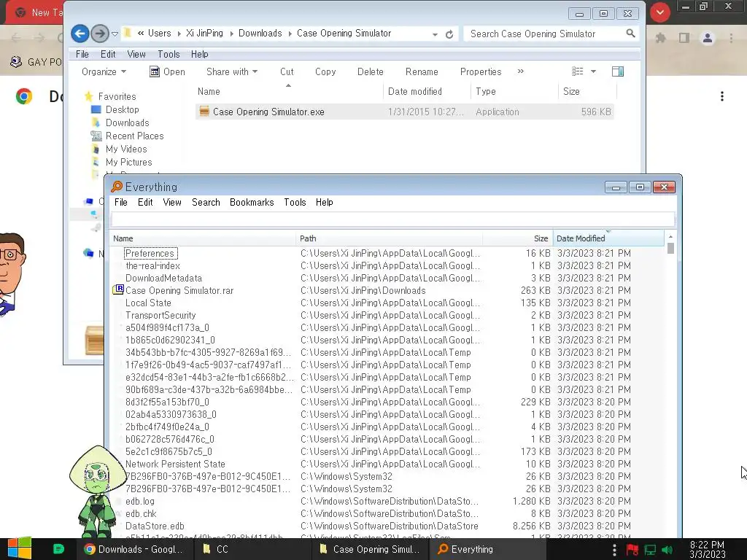
Task: Click the volume speaker tray icon
Action: pos(667,550)
